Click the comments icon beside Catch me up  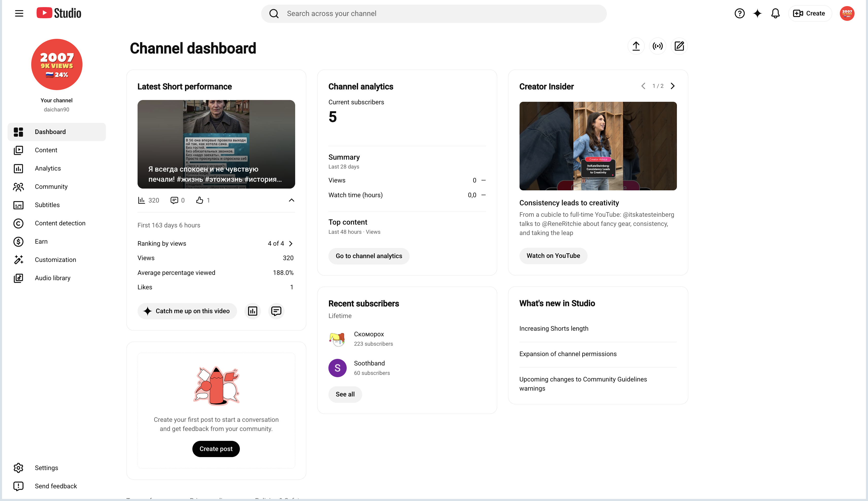point(276,311)
